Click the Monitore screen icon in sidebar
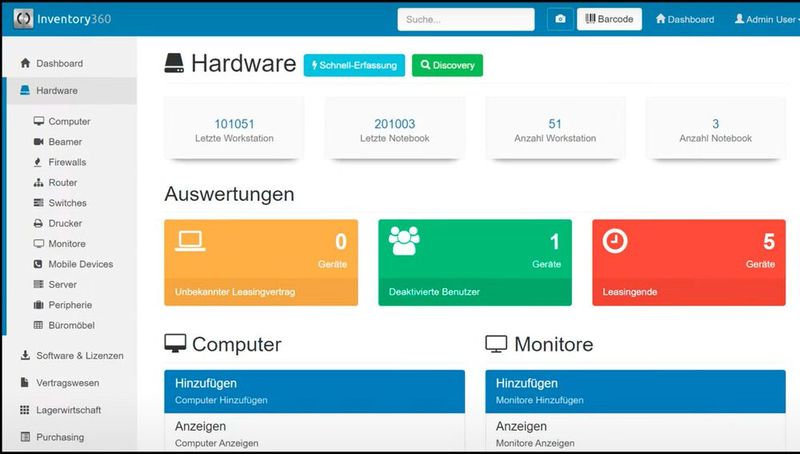The height and width of the screenshot is (454, 800). [39, 244]
